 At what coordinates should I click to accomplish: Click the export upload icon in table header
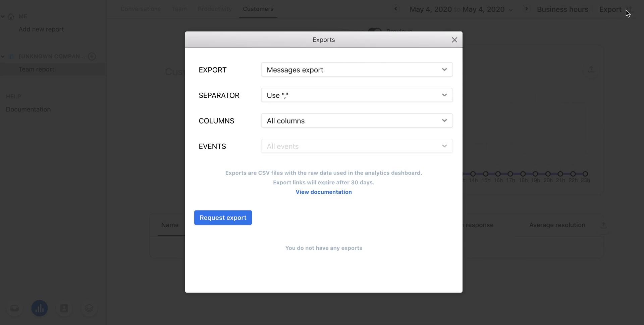pos(603,225)
